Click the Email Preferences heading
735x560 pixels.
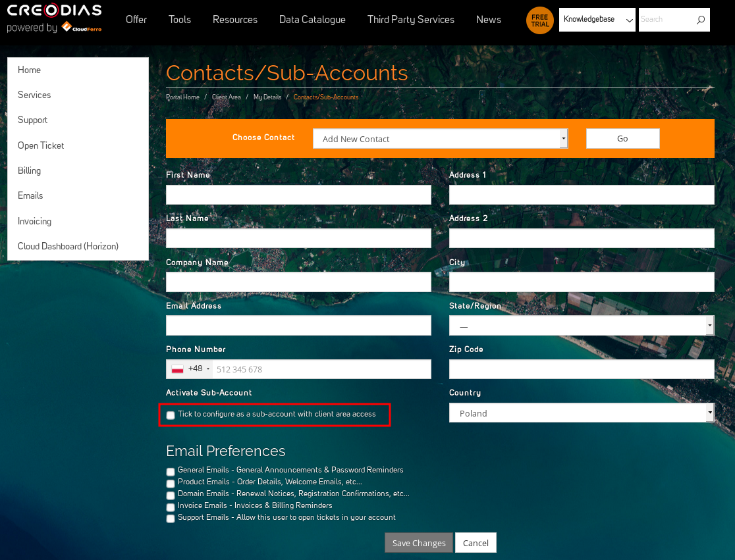225,451
